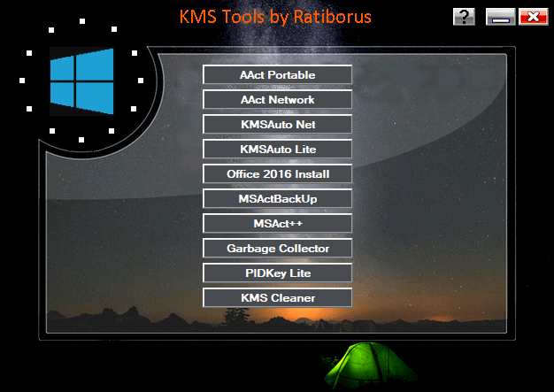Close the KMS Tools window

[533, 17]
